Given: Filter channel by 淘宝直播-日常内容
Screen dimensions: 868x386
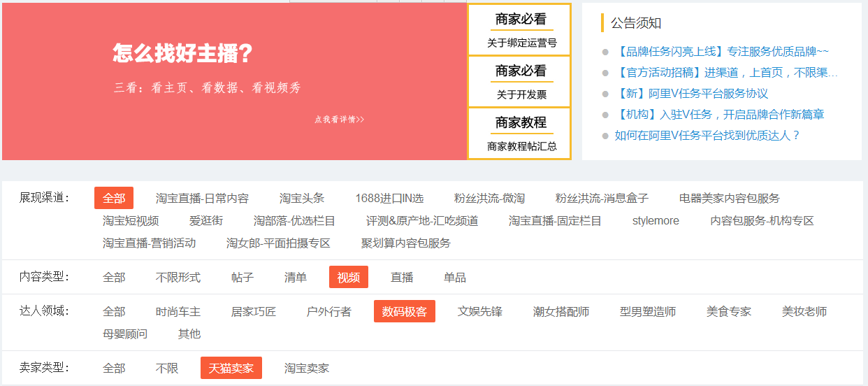Looking at the screenshot, I should (x=202, y=199).
